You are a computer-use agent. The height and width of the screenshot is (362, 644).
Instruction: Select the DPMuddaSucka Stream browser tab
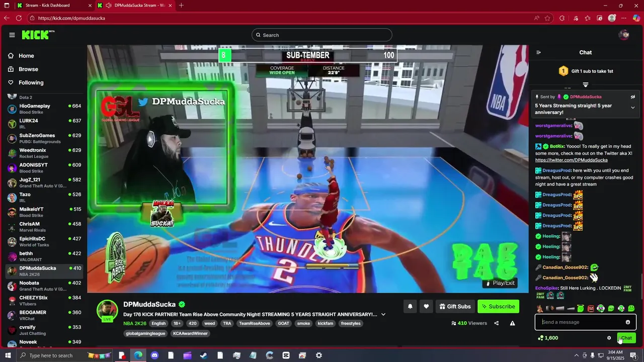tap(136, 5)
